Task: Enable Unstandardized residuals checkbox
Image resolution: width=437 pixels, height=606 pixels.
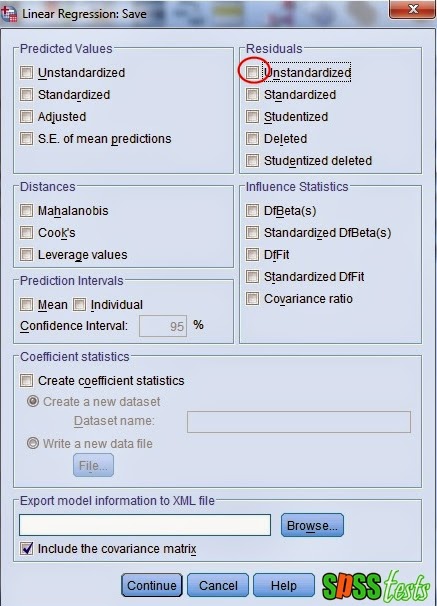Action: [x=252, y=72]
